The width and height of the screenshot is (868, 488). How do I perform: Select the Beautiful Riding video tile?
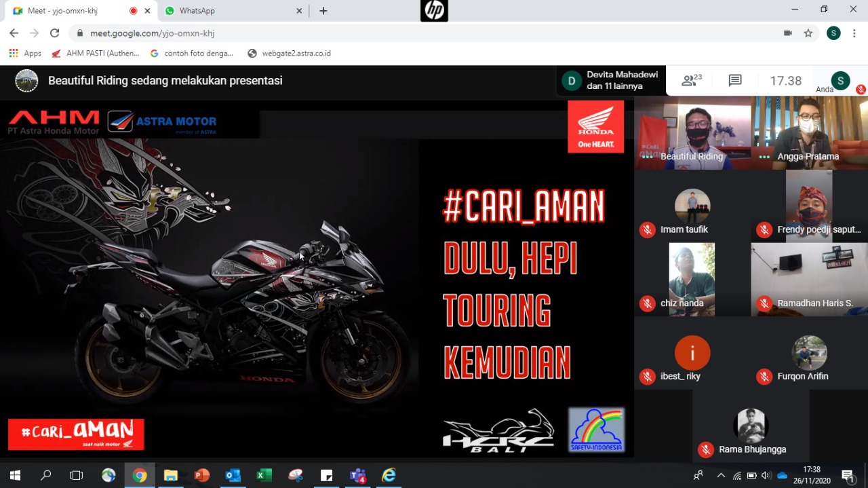pyautogui.click(x=692, y=132)
